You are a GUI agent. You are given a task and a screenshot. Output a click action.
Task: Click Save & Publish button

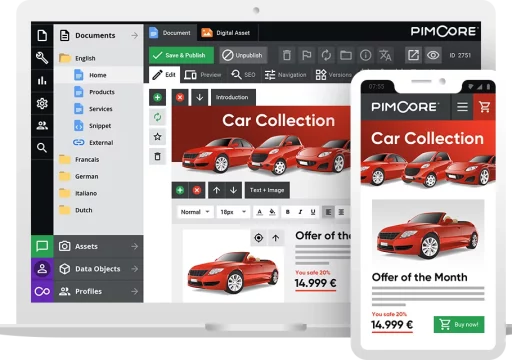pyautogui.click(x=181, y=55)
